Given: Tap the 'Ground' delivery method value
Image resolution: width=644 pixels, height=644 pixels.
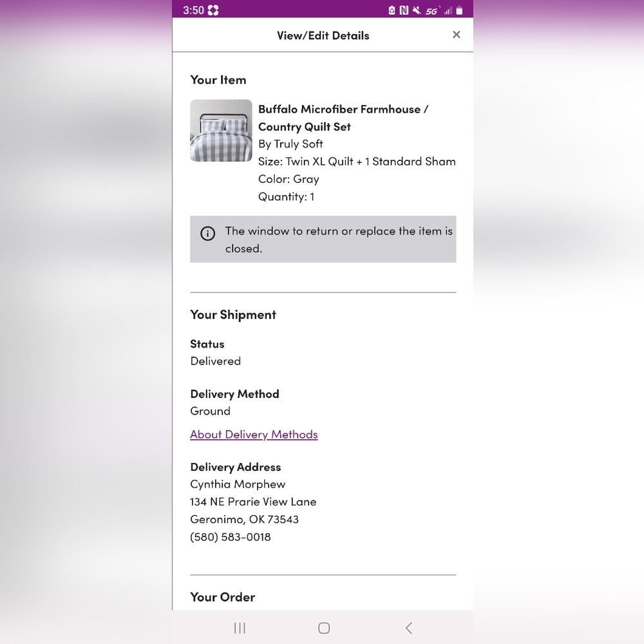Looking at the screenshot, I should pyautogui.click(x=210, y=411).
